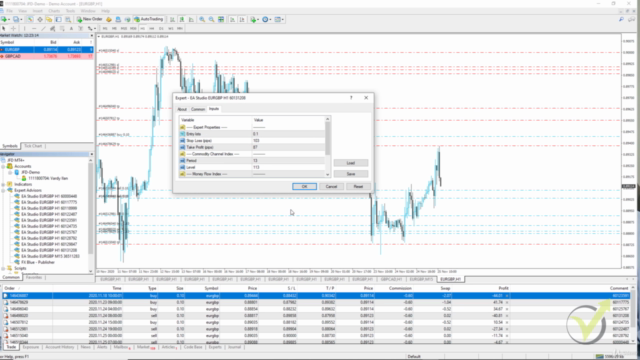Collapse the Expert Advisors tree node
The width and height of the screenshot is (640, 360).
click(4, 190)
